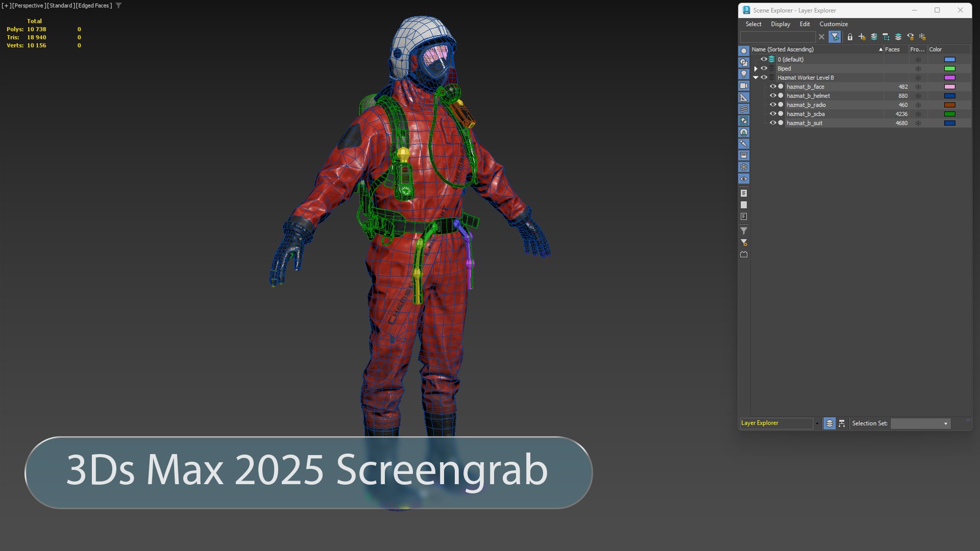Toggle Display Frozen Objects snowflake icon
980x551 pixels.
[744, 167]
